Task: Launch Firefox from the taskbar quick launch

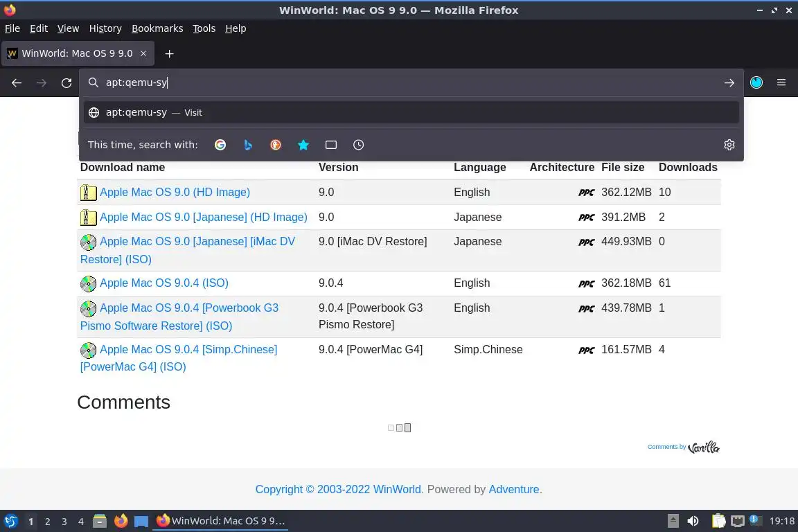Action: (x=121, y=521)
